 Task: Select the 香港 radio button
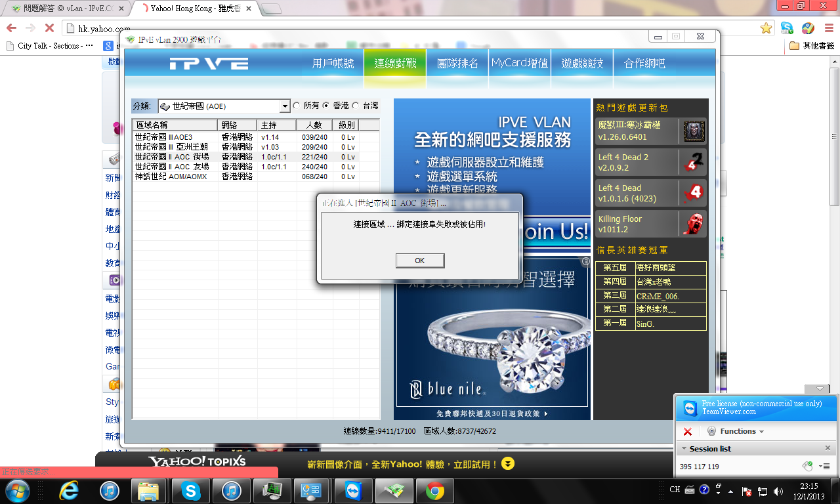(x=326, y=106)
